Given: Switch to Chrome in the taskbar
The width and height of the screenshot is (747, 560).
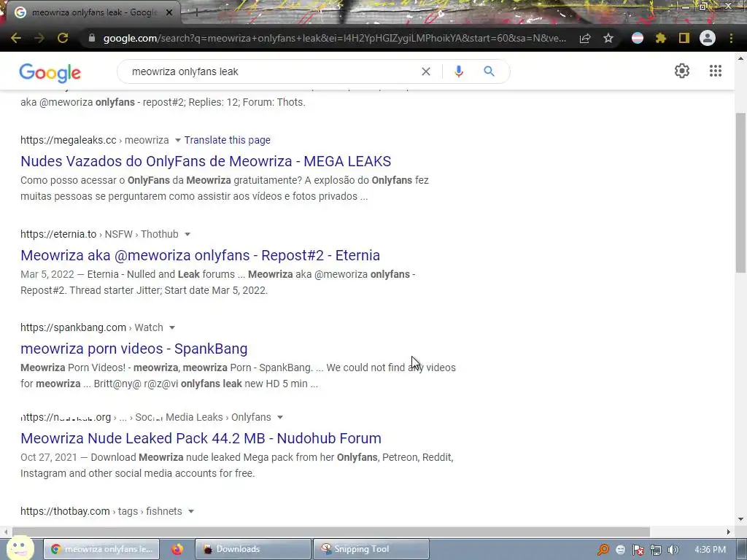Looking at the screenshot, I should [x=101, y=549].
